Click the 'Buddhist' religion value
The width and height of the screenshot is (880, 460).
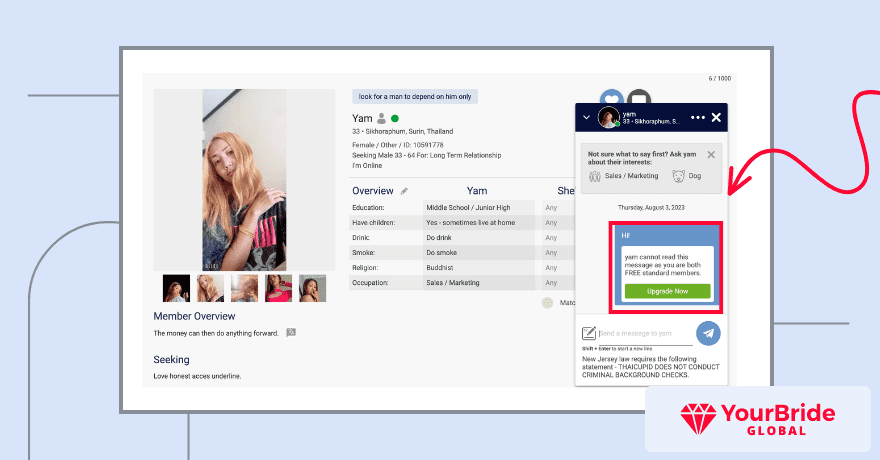click(x=439, y=268)
